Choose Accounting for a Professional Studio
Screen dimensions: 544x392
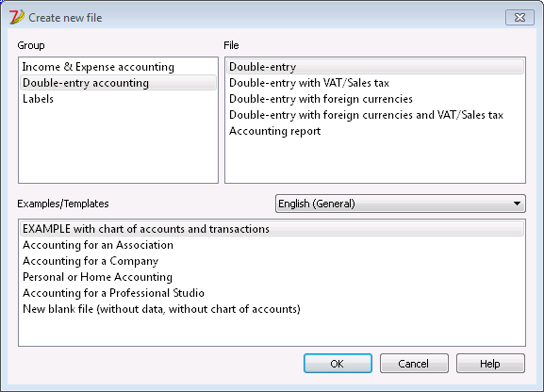[x=272, y=293]
